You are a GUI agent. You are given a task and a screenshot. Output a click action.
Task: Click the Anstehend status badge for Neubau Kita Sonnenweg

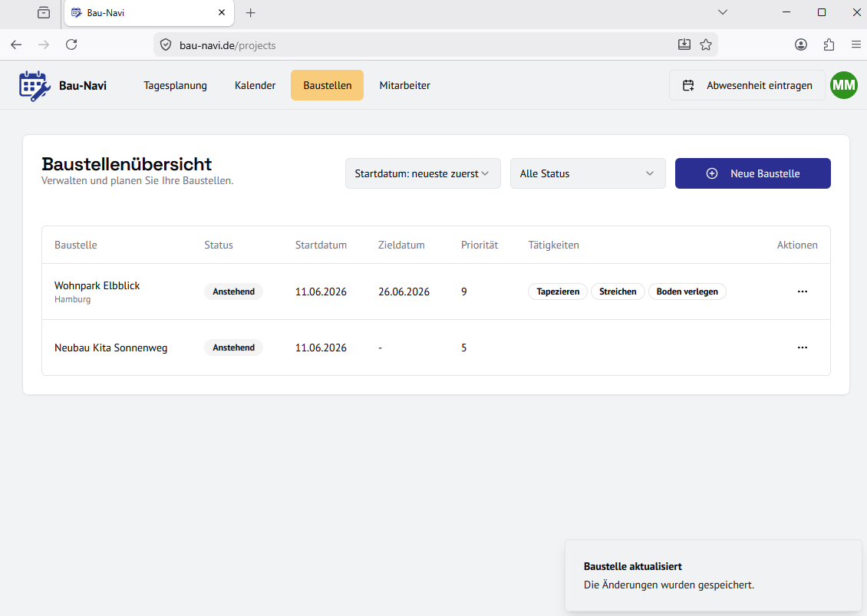[234, 348]
